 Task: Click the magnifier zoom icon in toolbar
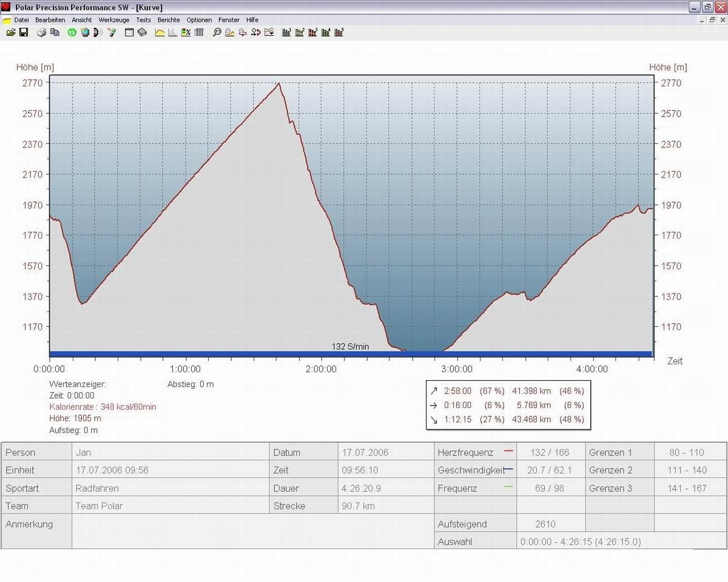(217, 32)
